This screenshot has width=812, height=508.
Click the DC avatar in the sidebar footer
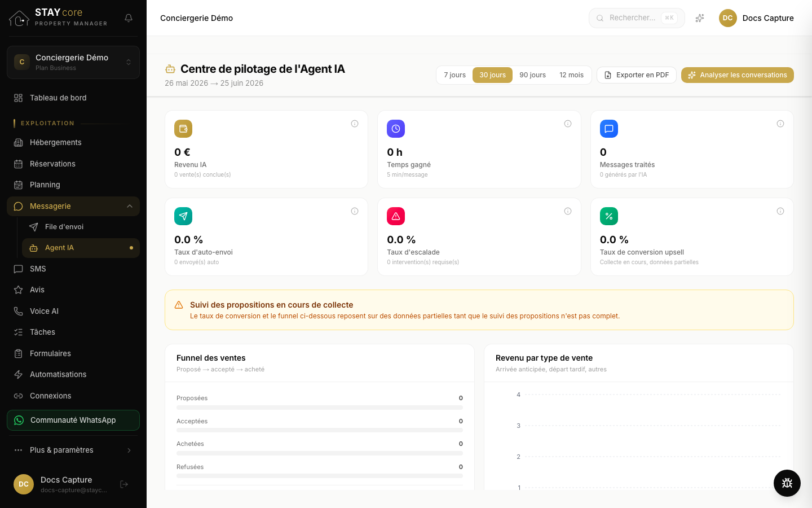[x=24, y=484]
